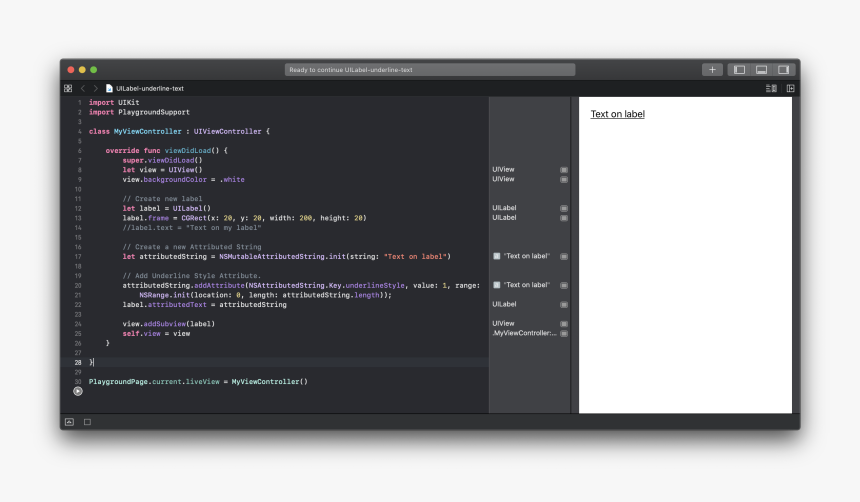Click the commented-out label.text line 14
The height and width of the screenshot is (502, 860).
(192, 228)
